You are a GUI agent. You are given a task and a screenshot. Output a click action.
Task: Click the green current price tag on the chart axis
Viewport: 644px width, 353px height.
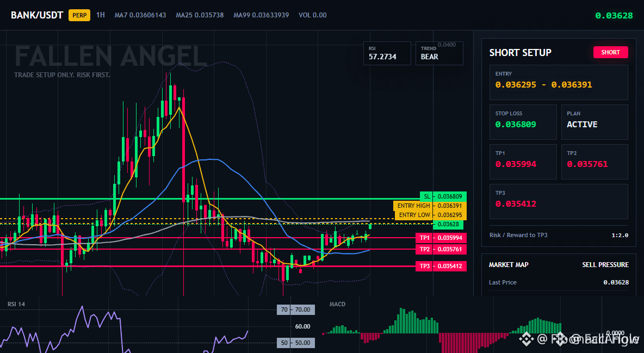[448, 225]
